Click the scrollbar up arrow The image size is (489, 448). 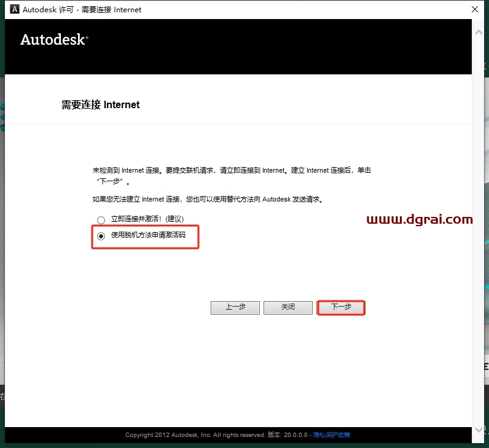(479, 32)
